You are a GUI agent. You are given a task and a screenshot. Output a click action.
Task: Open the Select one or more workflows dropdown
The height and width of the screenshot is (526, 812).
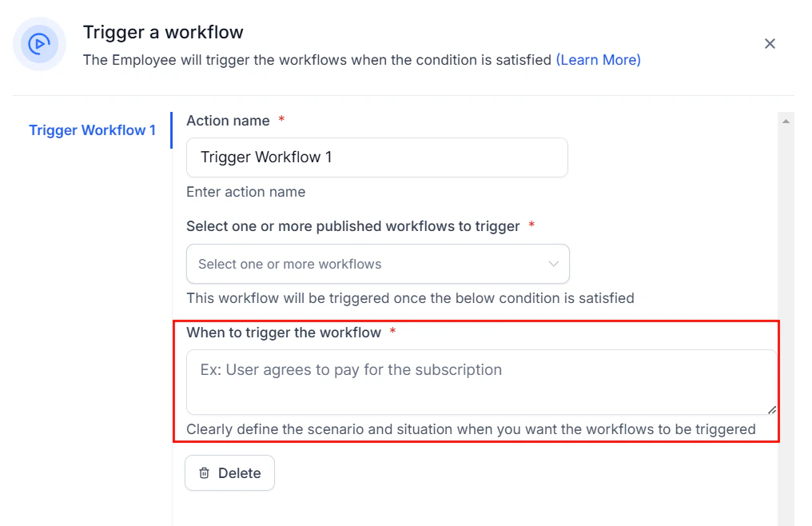[377, 264]
